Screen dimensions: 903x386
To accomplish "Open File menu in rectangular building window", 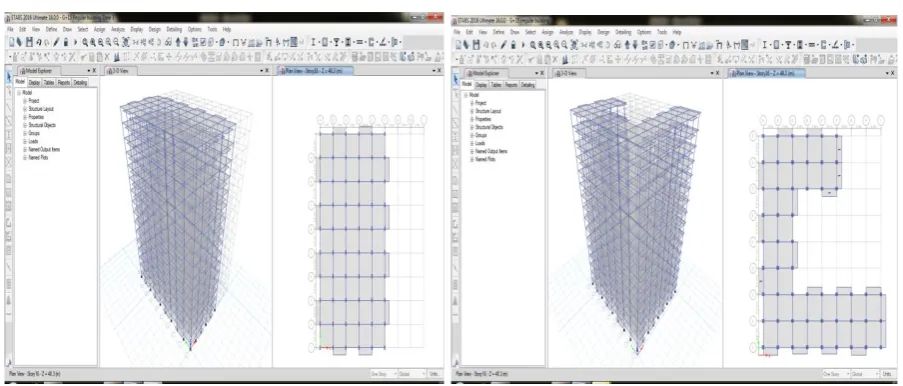I will [x=10, y=29].
